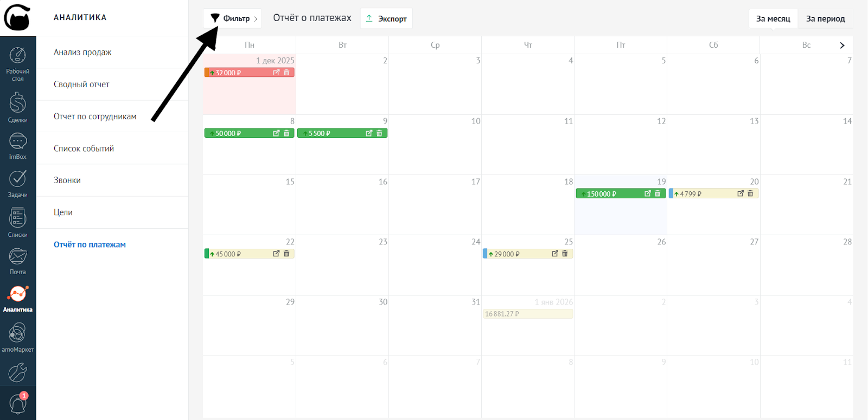Click the Экспорт button
Image resolution: width=868 pixels, height=420 pixels.
click(386, 18)
